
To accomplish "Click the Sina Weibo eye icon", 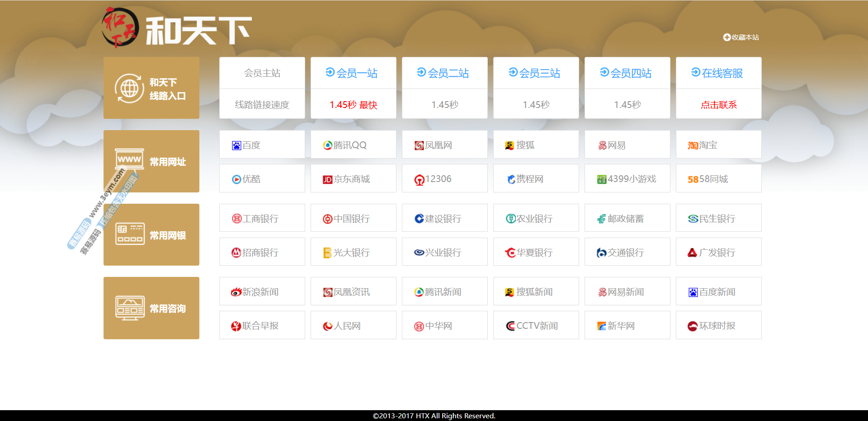I will [236, 292].
